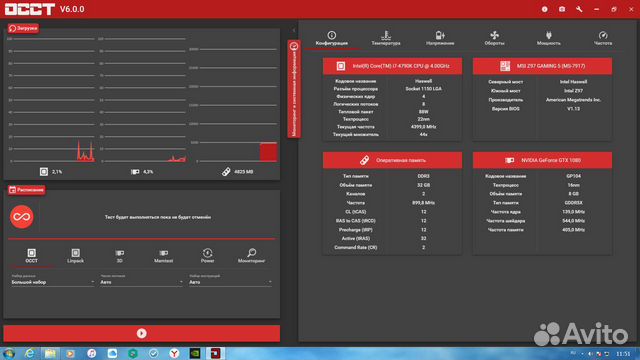Click the motherboard icon in MSI header

[x=505, y=66]
